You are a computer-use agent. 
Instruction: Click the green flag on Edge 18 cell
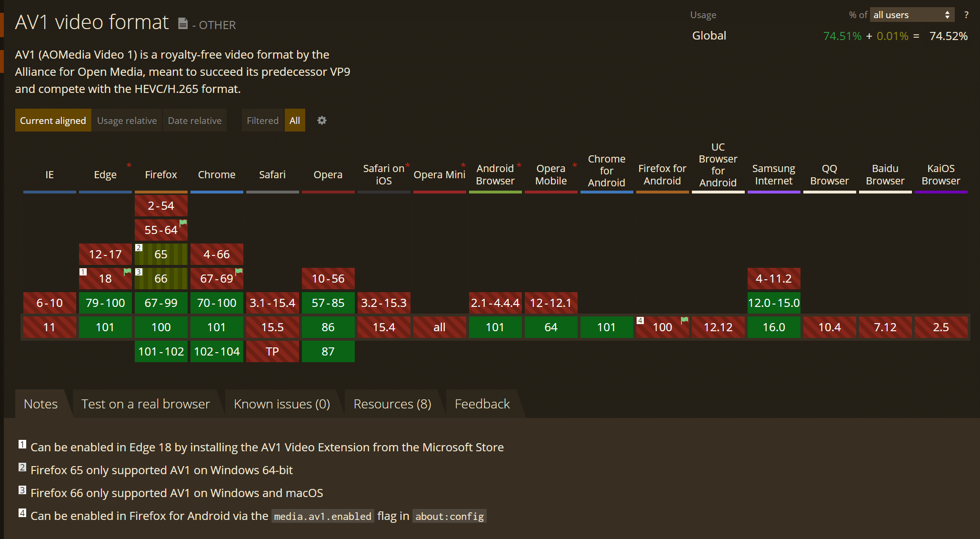127,271
